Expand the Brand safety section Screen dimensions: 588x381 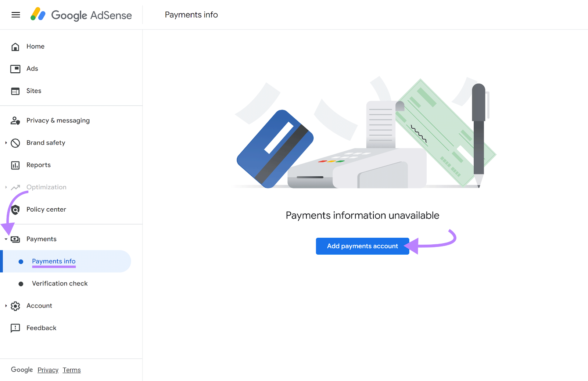6,143
